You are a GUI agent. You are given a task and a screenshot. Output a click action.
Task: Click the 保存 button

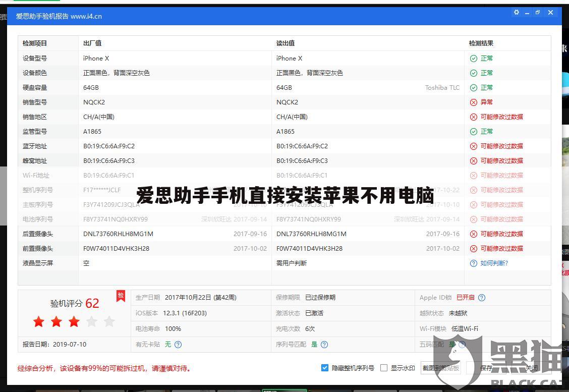click(486, 368)
